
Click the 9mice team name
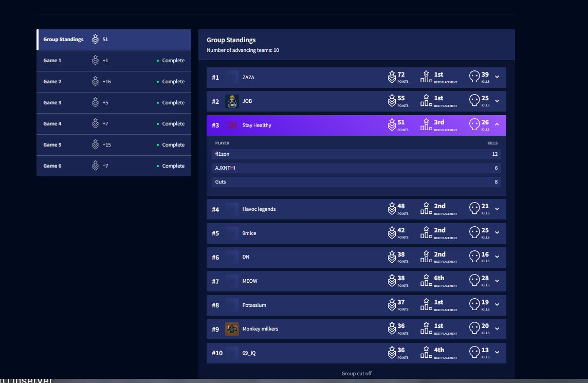(x=249, y=233)
